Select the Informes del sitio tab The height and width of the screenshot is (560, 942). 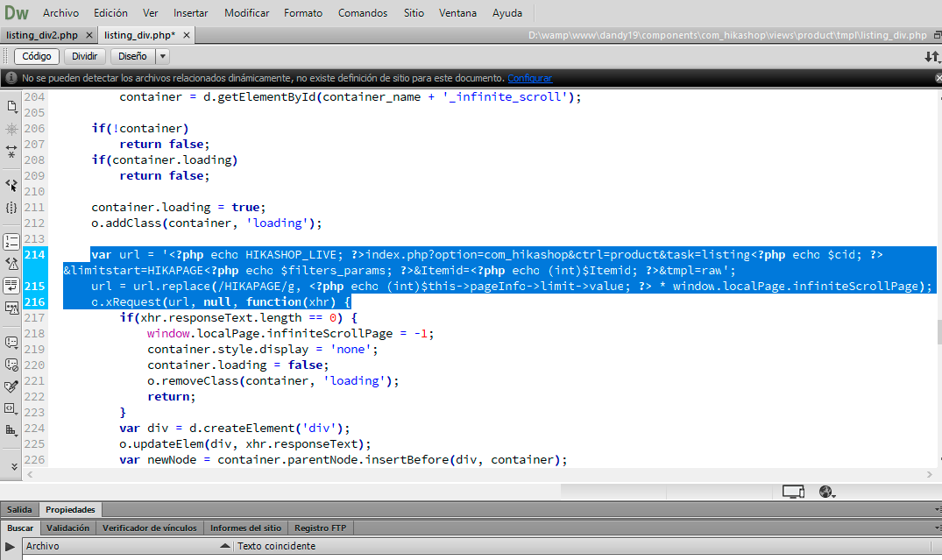tap(245, 528)
